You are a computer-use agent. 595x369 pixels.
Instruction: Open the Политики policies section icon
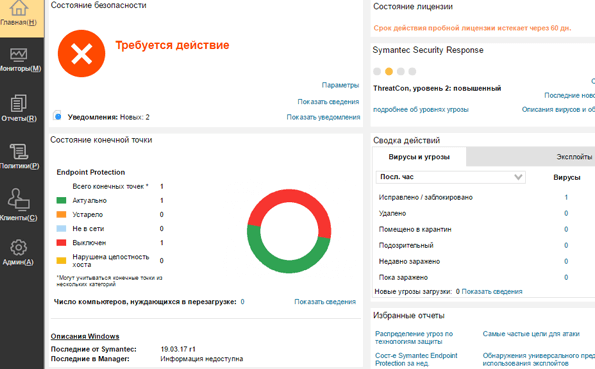19,151
